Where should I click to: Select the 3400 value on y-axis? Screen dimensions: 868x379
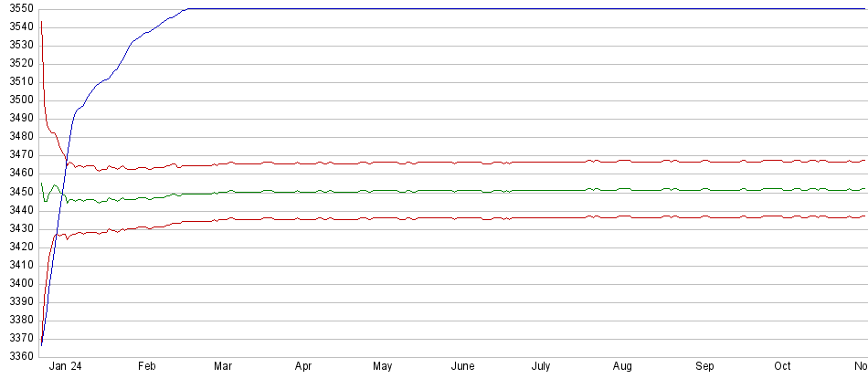[19, 283]
